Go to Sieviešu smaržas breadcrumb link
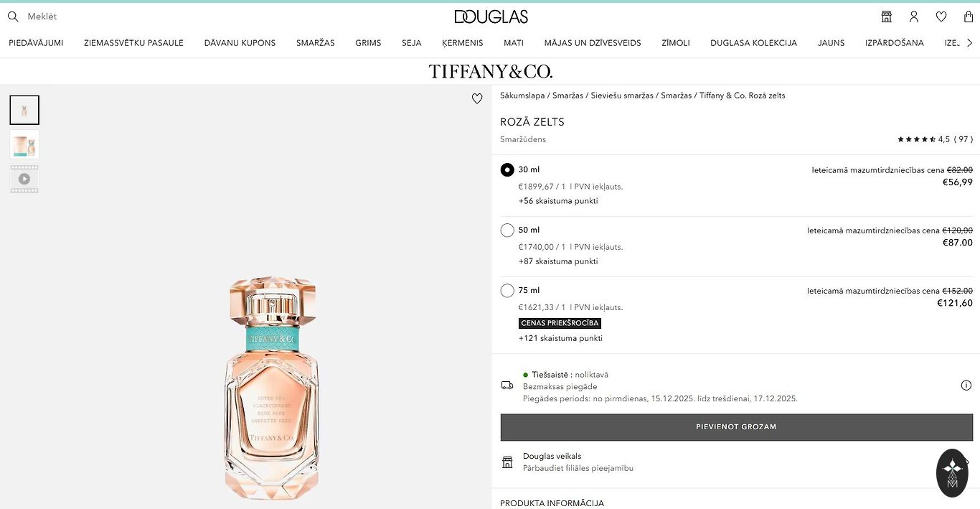The image size is (980, 509). pyautogui.click(x=622, y=95)
